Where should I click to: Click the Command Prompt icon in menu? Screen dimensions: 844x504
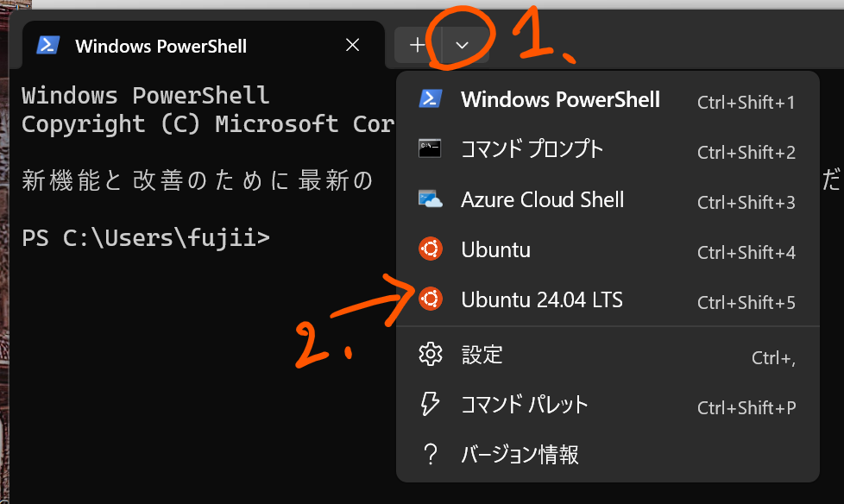[x=430, y=149]
